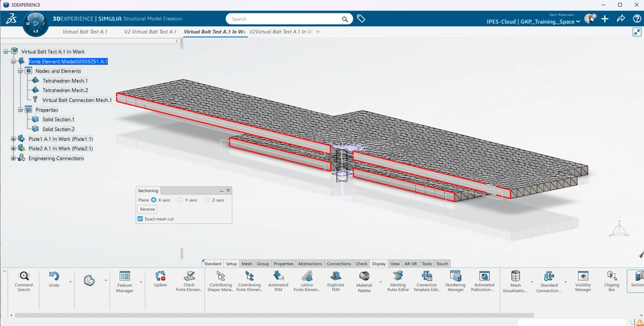Viewport: 644px width, 326px height.
Task: Toggle Exact mesh cut checkbox
Action: (140, 219)
